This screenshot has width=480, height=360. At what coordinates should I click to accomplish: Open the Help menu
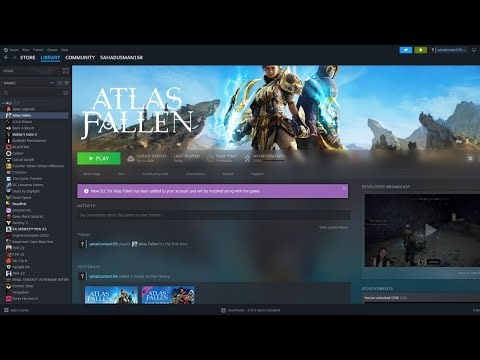click(x=65, y=50)
